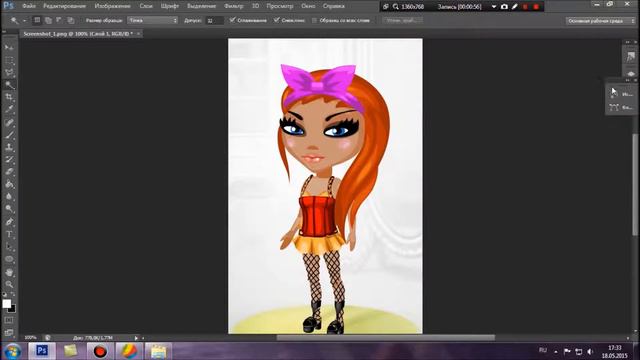This screenshot has height=360, width=640.
Task: Click the Допуск tolerance input field
Action: coord(214,20)
